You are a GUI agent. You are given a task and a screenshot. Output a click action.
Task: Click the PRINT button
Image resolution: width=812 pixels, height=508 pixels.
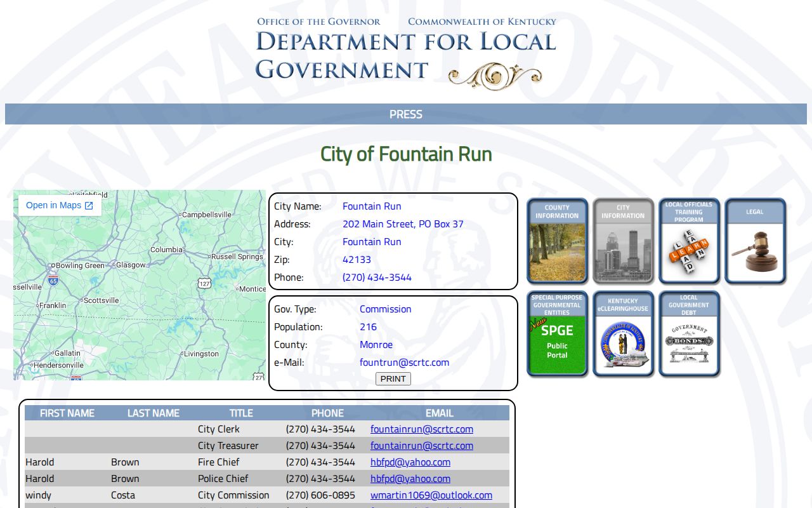[393, 378]
